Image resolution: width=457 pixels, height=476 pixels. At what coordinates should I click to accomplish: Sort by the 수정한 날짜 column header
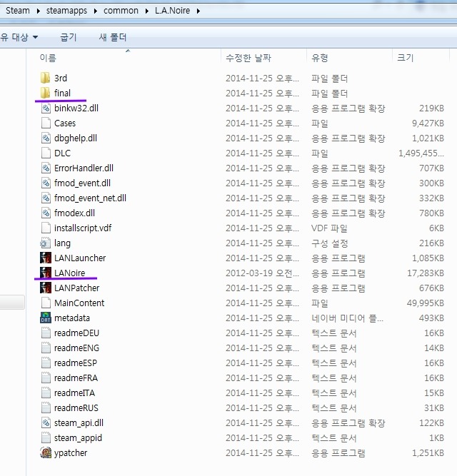click(x=248, y=58)
